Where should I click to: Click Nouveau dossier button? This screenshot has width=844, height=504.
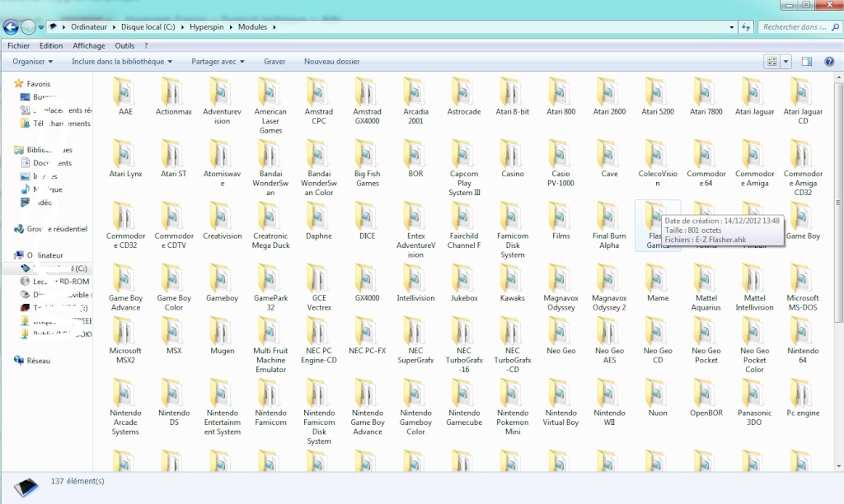tap(331, 61)
